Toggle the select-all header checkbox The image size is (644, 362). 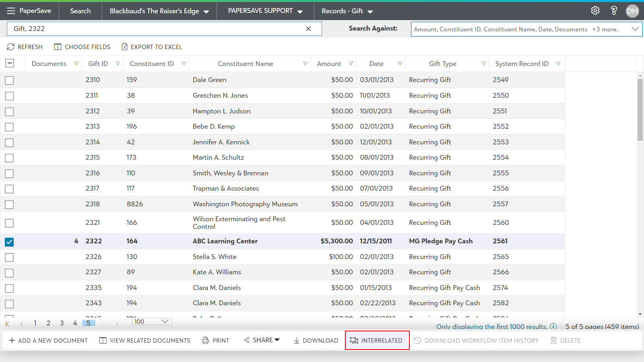10,63
